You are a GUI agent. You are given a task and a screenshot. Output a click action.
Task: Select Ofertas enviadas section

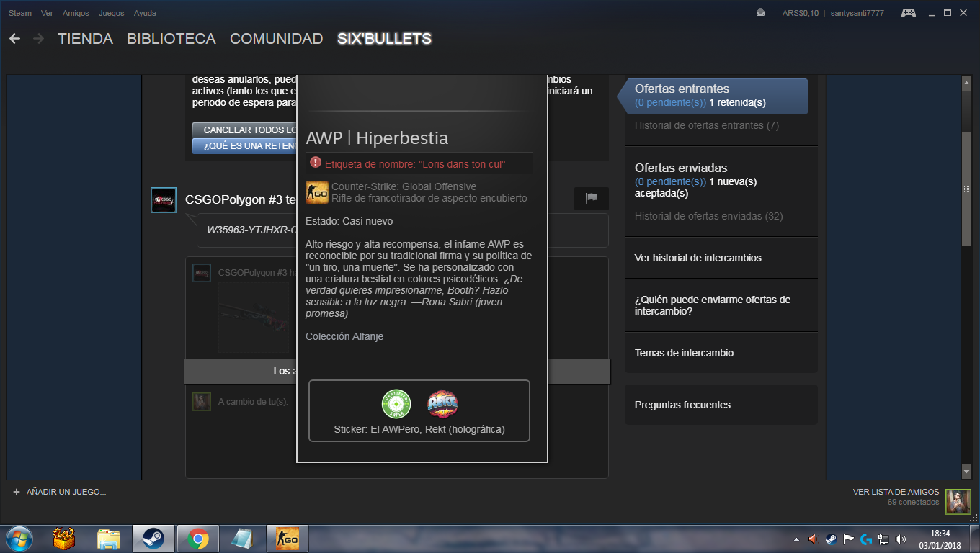click(x=681, y=168)
